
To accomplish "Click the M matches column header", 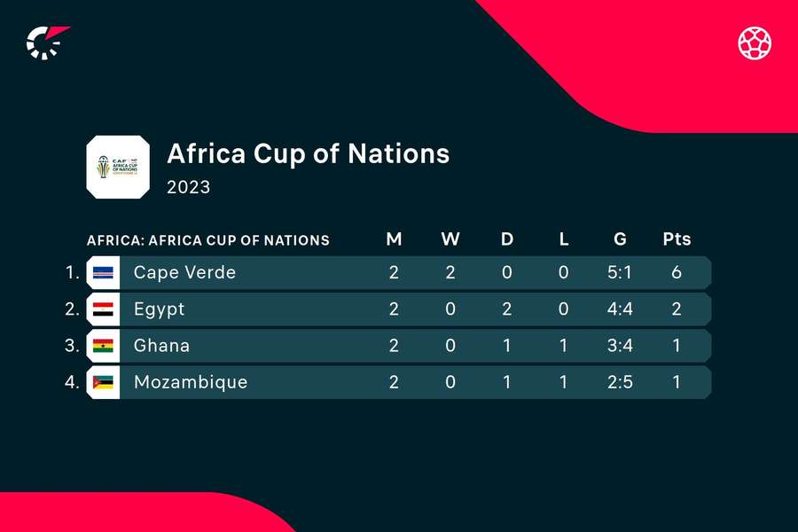I will [394, 239].
